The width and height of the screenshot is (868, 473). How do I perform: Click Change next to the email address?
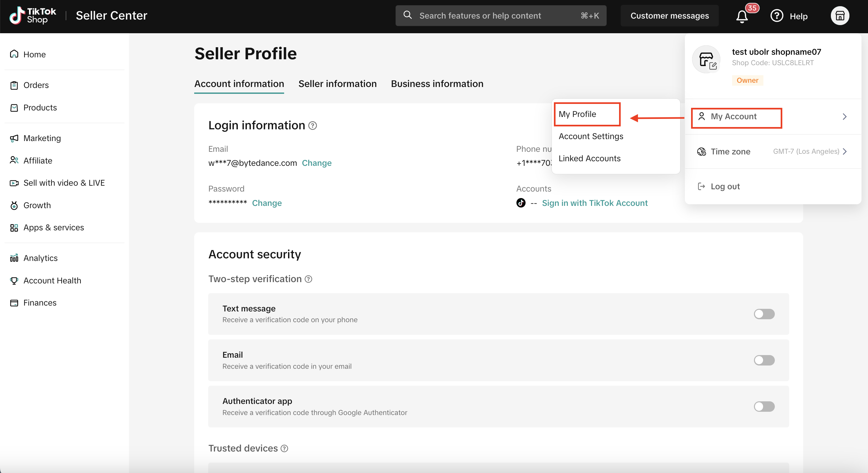coord(316,163)
